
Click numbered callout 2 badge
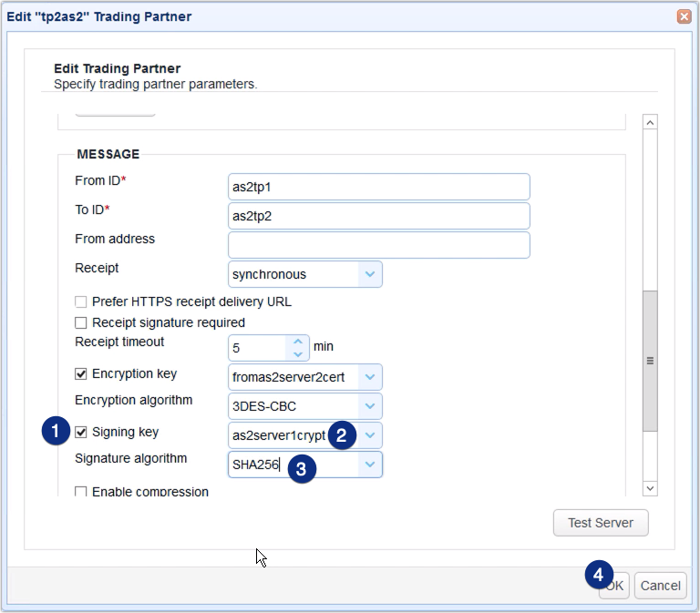pyautogui.click(x=342, y=435)
